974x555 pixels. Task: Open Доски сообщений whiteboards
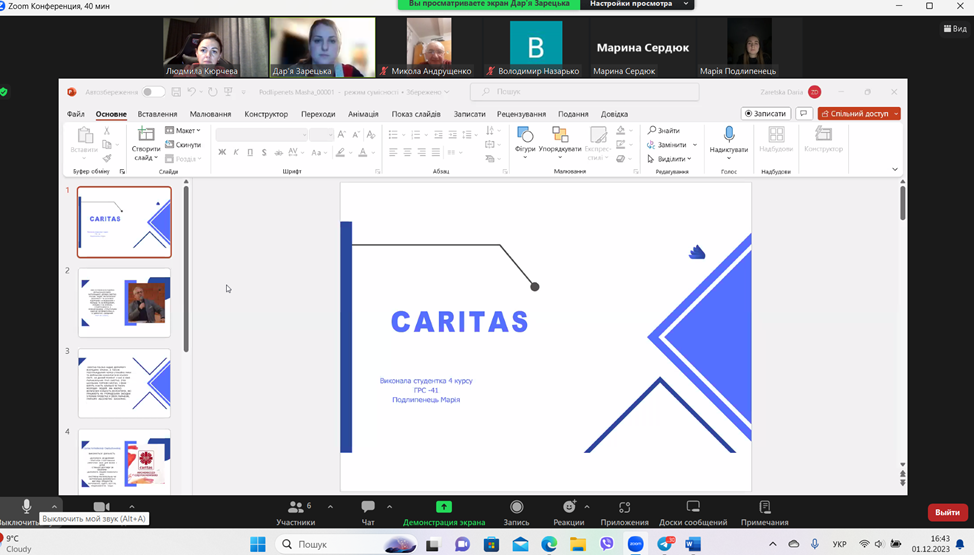pyautogui.click(x=693, y=508)
